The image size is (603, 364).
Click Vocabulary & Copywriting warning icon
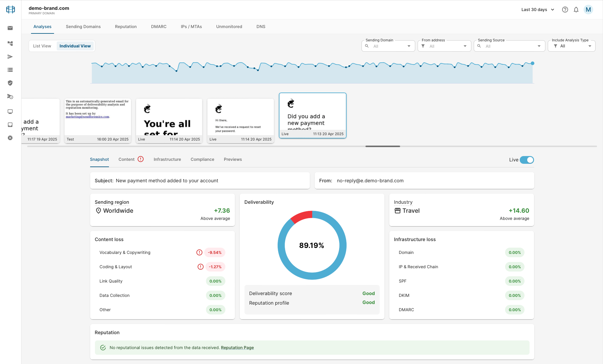coord(199,252)
